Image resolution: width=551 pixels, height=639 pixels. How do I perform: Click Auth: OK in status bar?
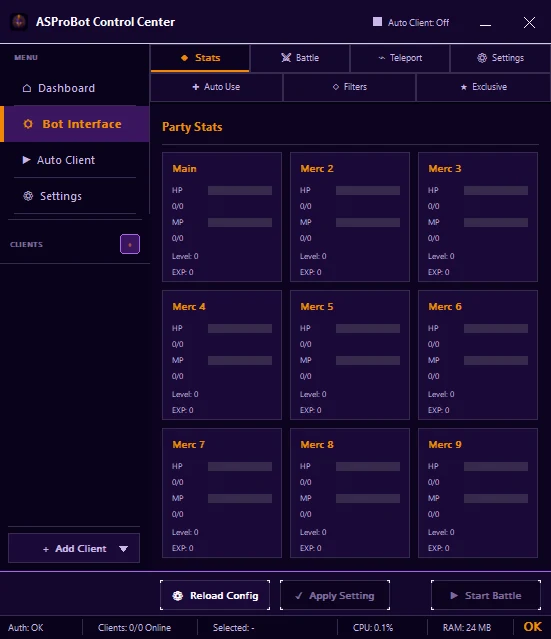[x=26, y=628]
